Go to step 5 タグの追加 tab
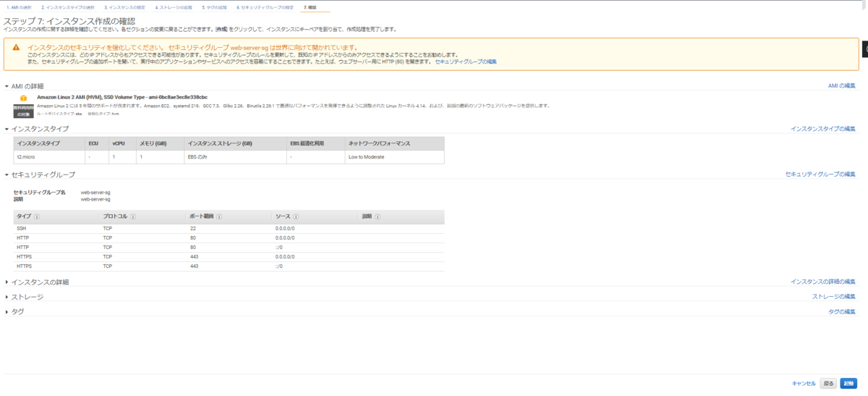Viewport: 868px width, 396px height. (x=214, y=7)
